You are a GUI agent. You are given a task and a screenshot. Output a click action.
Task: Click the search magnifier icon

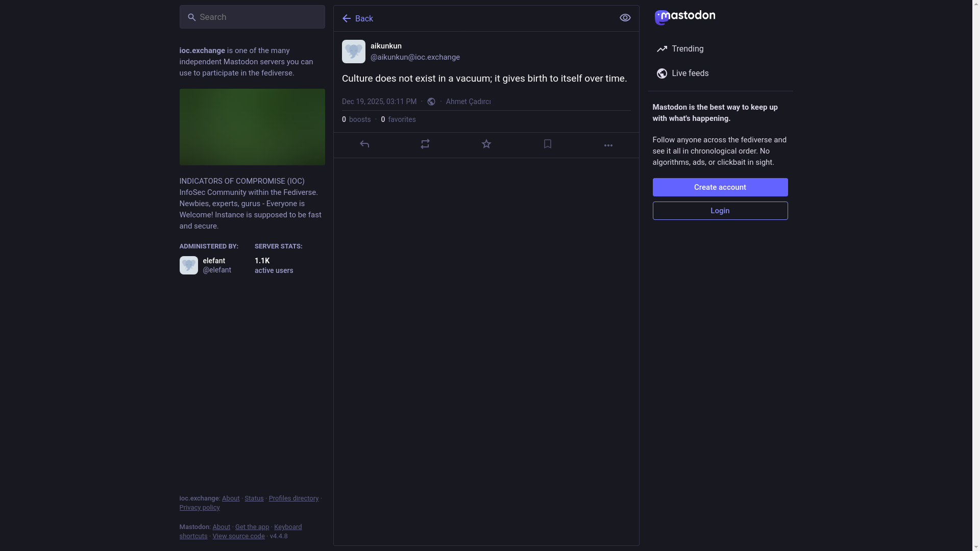coord(191,17)
